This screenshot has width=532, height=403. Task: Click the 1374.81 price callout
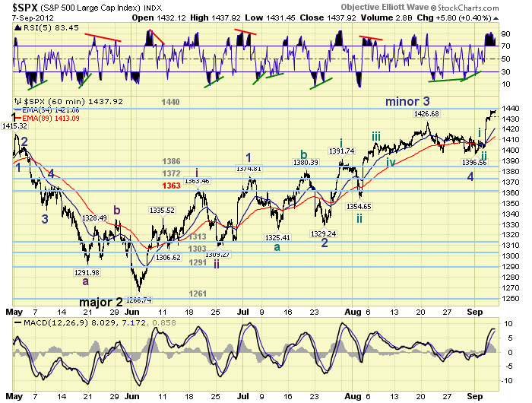click(x=249, y=169)
